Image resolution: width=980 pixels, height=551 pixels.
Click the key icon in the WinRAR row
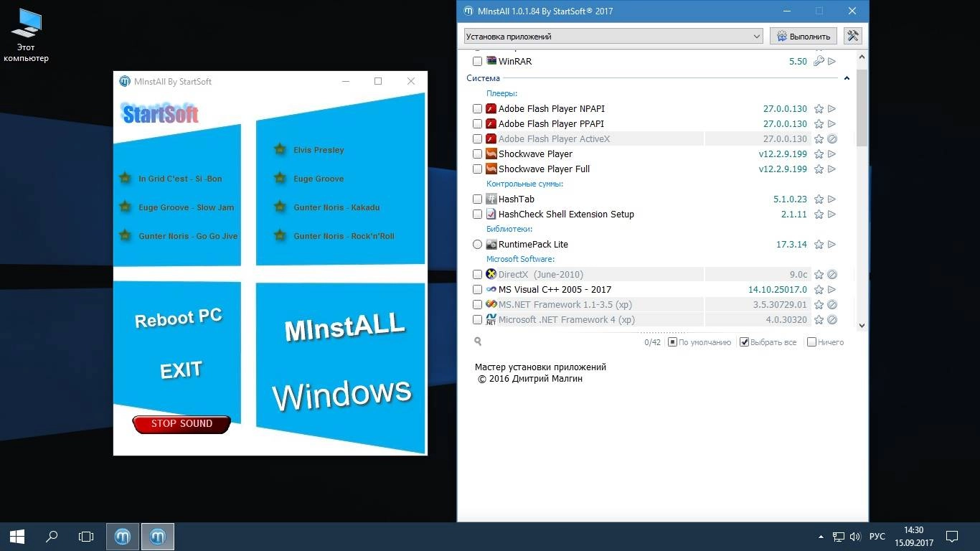click(x=819, y=62)
